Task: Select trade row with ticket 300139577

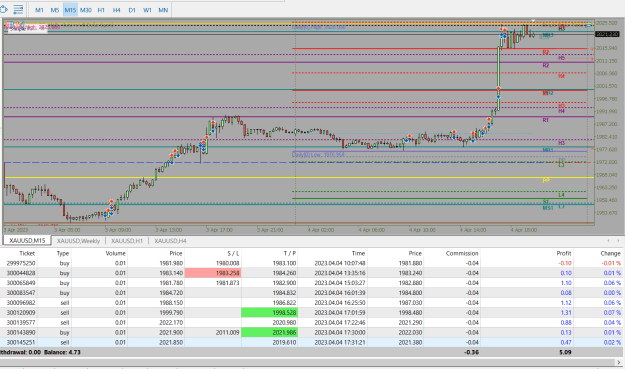Action: pyautogui.click(x=311, y=322)
